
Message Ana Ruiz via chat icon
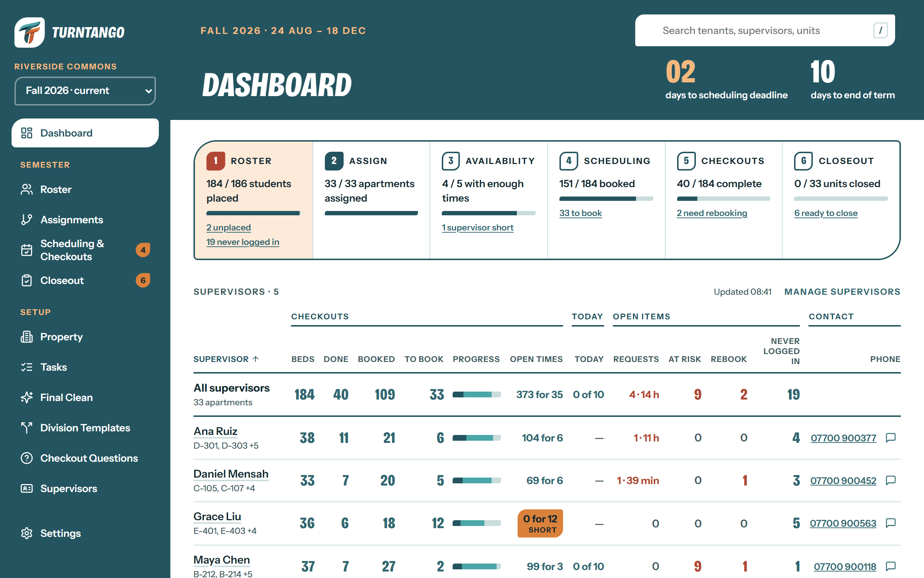(891, 438)
